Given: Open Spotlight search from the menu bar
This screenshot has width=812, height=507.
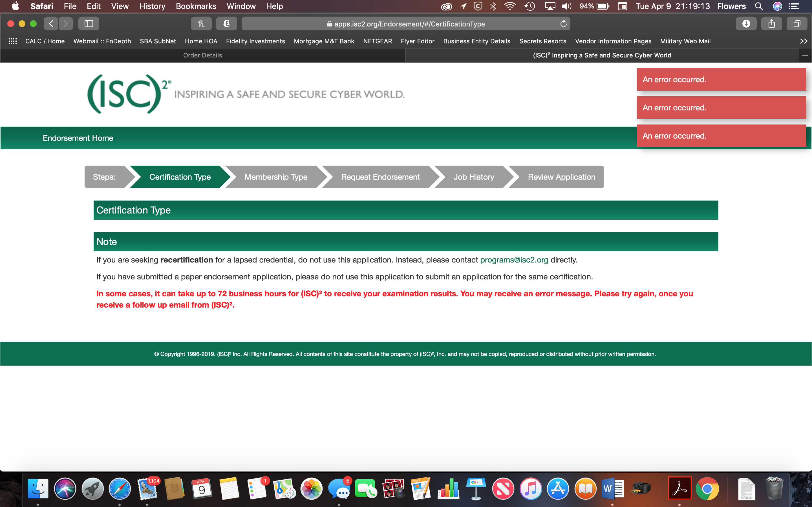Looking at the screenshot, I should click(759, 6).
